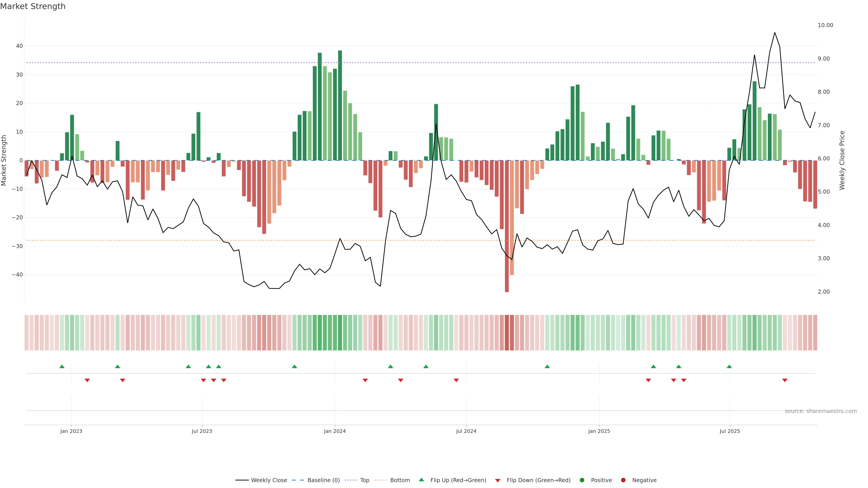Click the Market Strength chart title
Image resolution: width=868 pixels, height=488 pixels.
[x=33, y=6]
